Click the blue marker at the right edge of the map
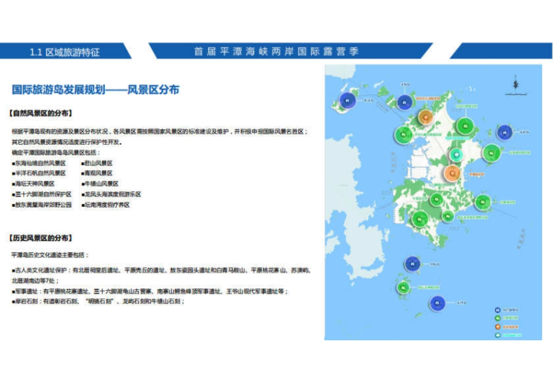The image size is (554, 392). pyautogui.click(x=505, y=133)
